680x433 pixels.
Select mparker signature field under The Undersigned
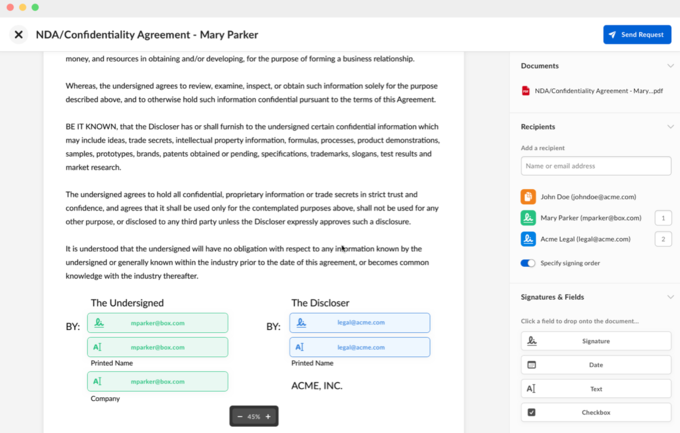157,323
